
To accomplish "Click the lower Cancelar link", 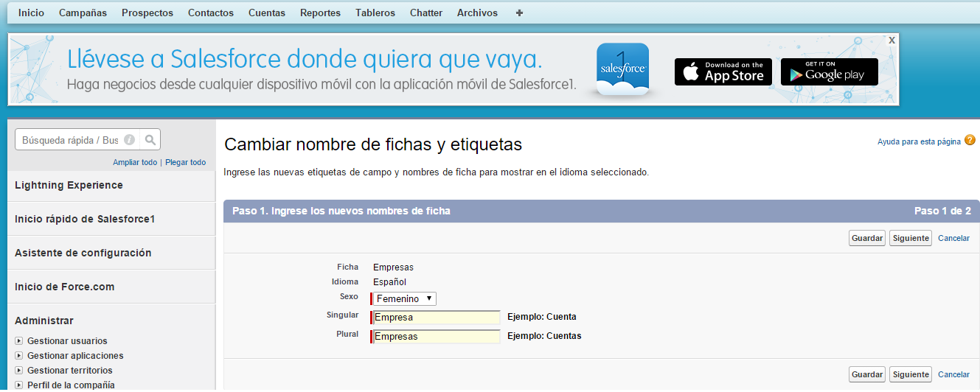I will pyautogui.click(x=953, y=374).
